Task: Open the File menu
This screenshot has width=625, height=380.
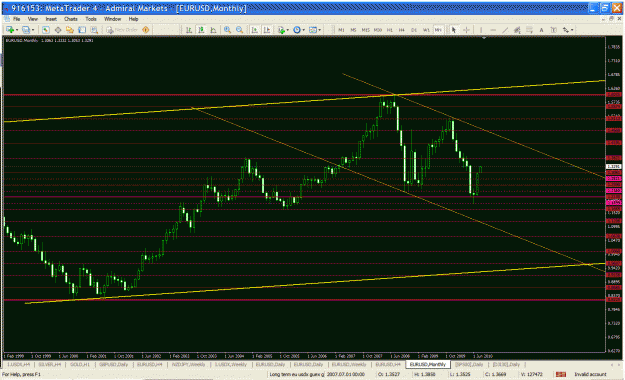Action: coord(17,19)
